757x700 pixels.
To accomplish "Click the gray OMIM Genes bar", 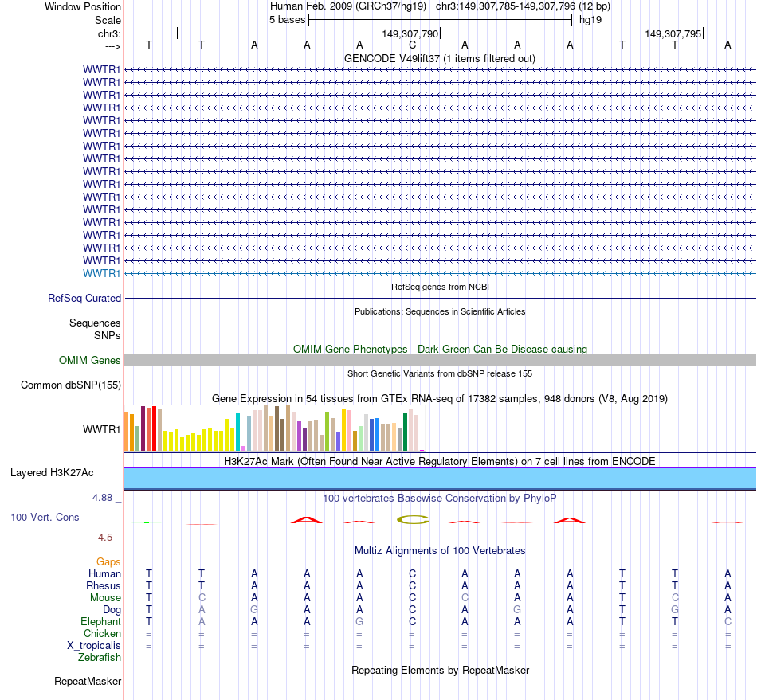I will (440, 361).
